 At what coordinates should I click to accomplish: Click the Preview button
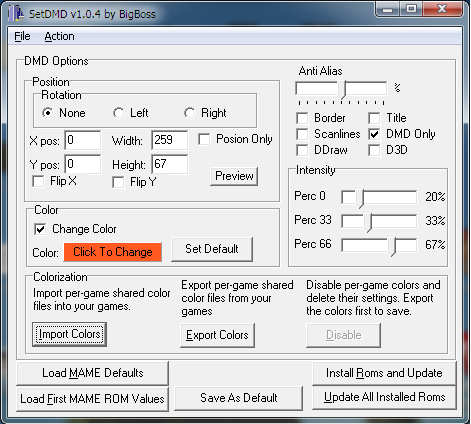234,176
